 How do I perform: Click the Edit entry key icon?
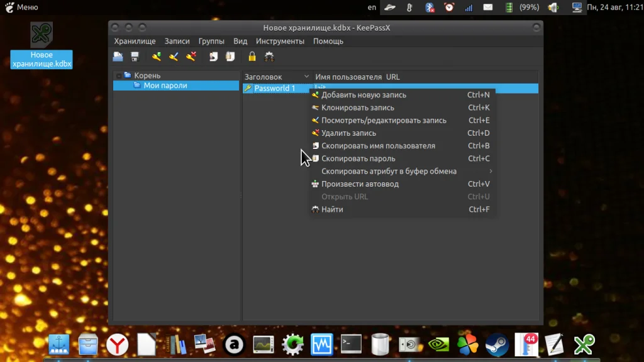(x=174, y=57)
